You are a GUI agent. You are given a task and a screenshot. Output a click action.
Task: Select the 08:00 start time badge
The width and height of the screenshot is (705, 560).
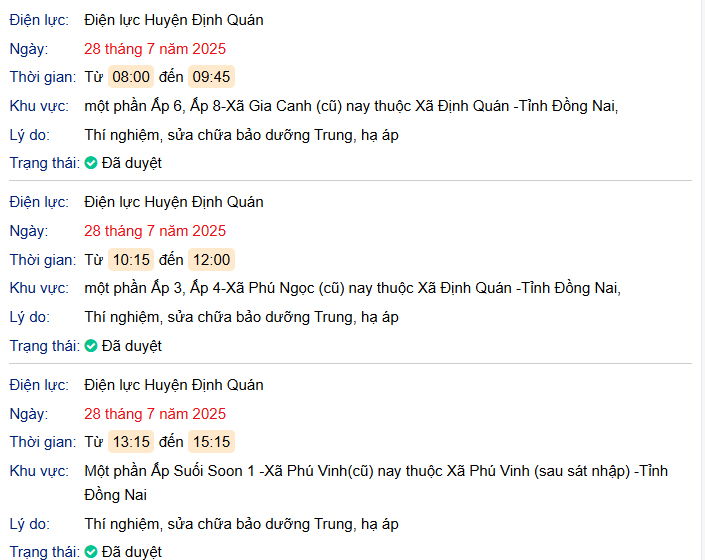[x=131, y=77]
